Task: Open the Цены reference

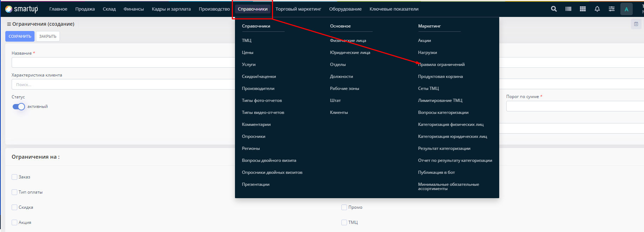Action: tap(248, 53)
